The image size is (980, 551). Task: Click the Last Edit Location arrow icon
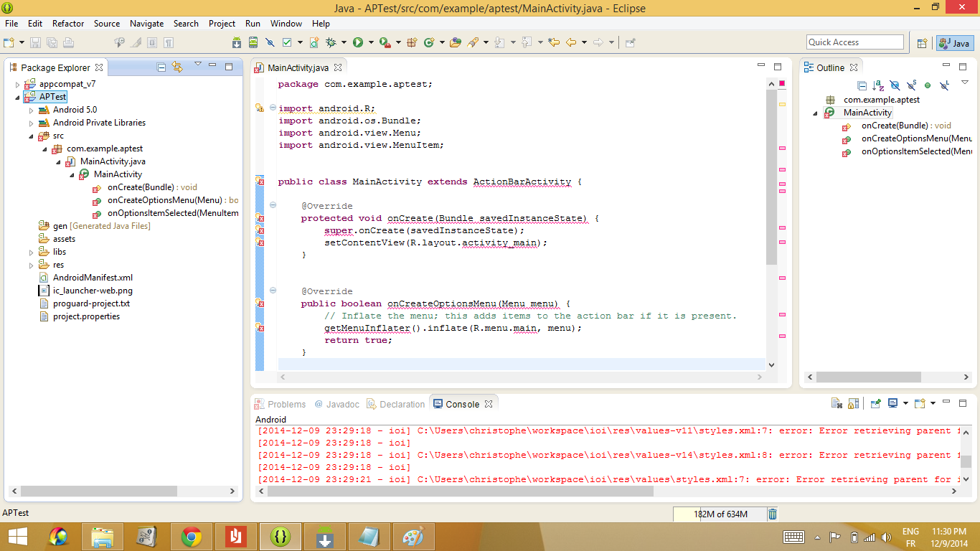(x=554, y=42)
